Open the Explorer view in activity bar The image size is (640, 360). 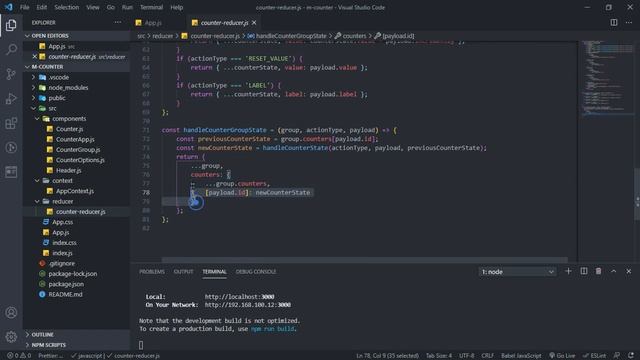click(11, 25)
